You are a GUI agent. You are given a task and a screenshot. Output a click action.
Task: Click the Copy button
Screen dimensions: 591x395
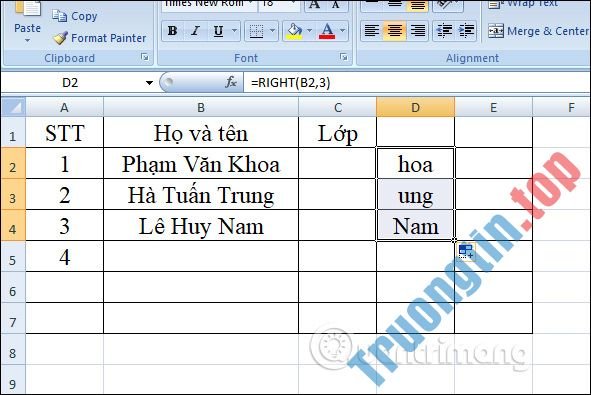click(75, 16)
